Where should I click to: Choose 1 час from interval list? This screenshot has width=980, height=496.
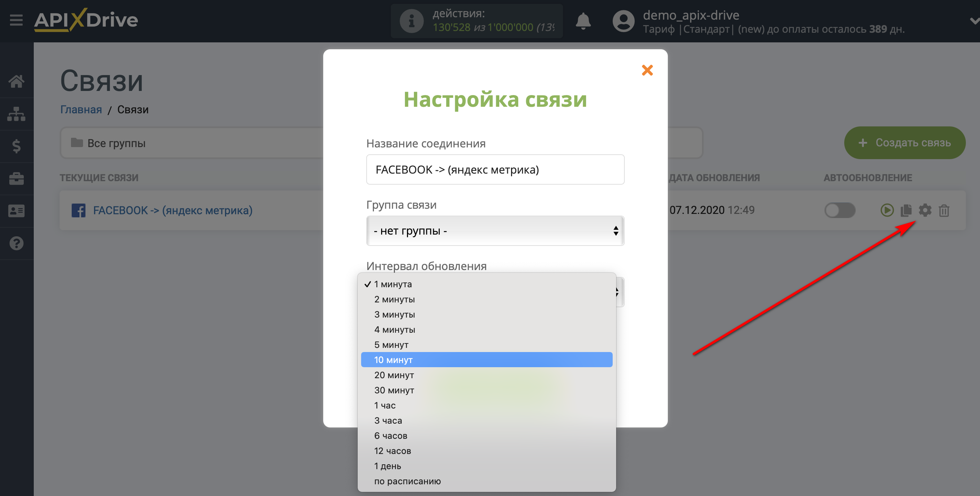pyautogui.click(x=487, y=405)
